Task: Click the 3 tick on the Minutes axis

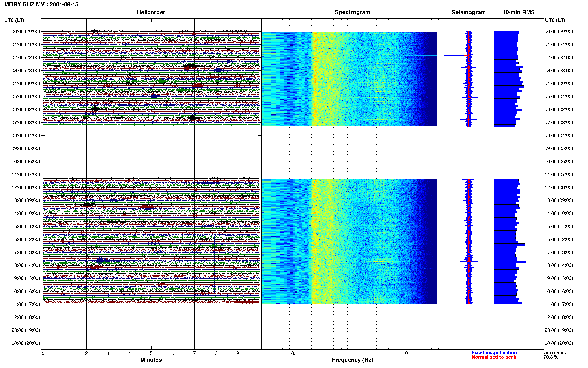Action: click(x=108, y=353)
